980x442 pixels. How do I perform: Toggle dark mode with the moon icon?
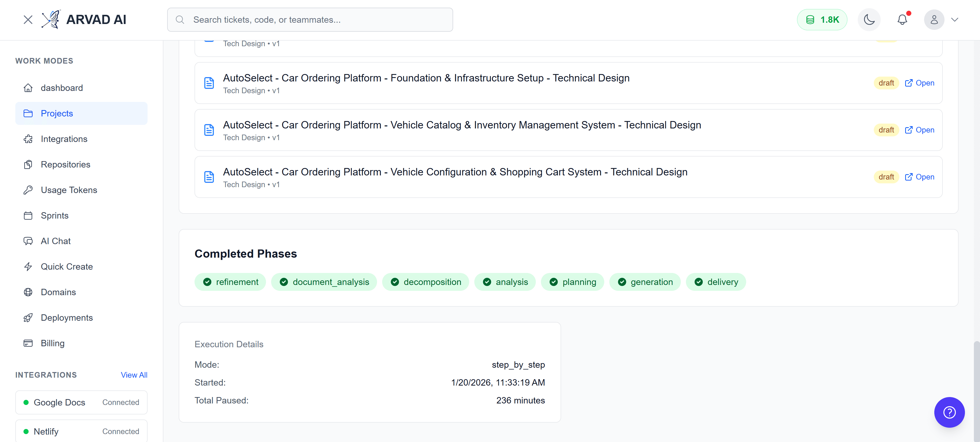[x=869, y=19]
